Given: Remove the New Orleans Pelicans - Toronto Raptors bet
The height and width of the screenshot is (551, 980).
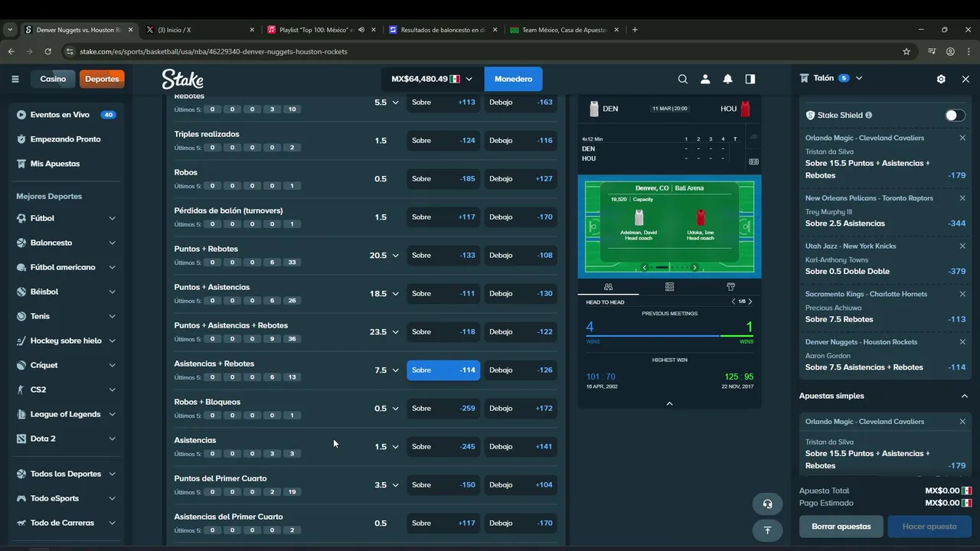Looking at the screenshot, I should [962, 198].
